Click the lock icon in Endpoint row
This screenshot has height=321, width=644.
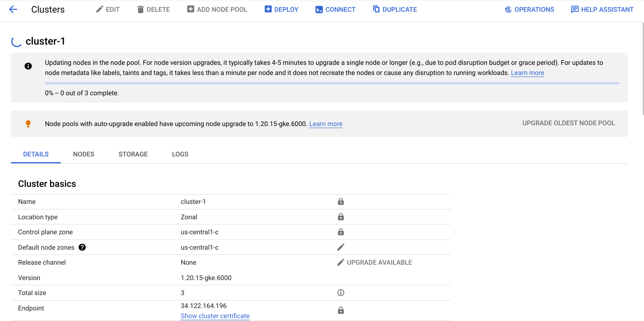pos(341,310)
